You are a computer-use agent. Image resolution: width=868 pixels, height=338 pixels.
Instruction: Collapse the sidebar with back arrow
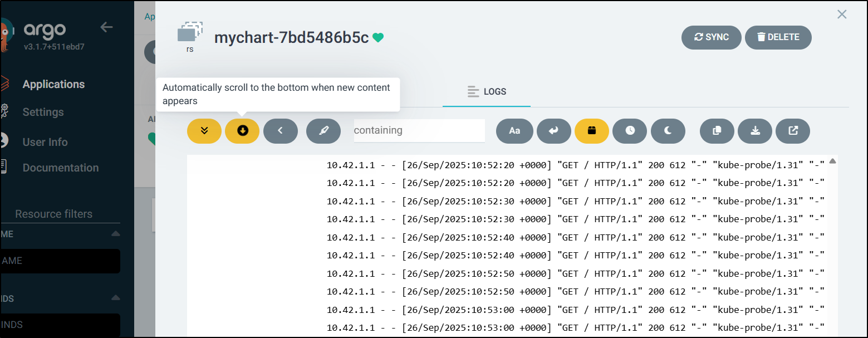(106, 27)
